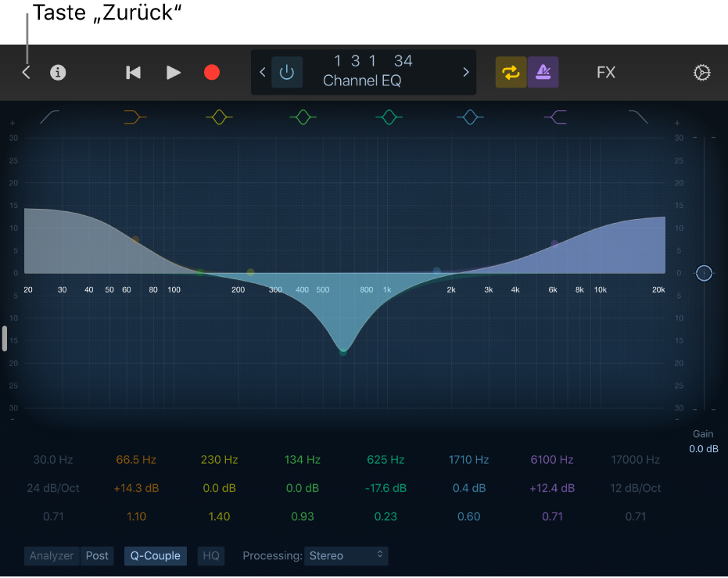The height and width of the screenshot is (578, 728).
Task: Toggle Q-Couple mode
Action: coord(155,555)
